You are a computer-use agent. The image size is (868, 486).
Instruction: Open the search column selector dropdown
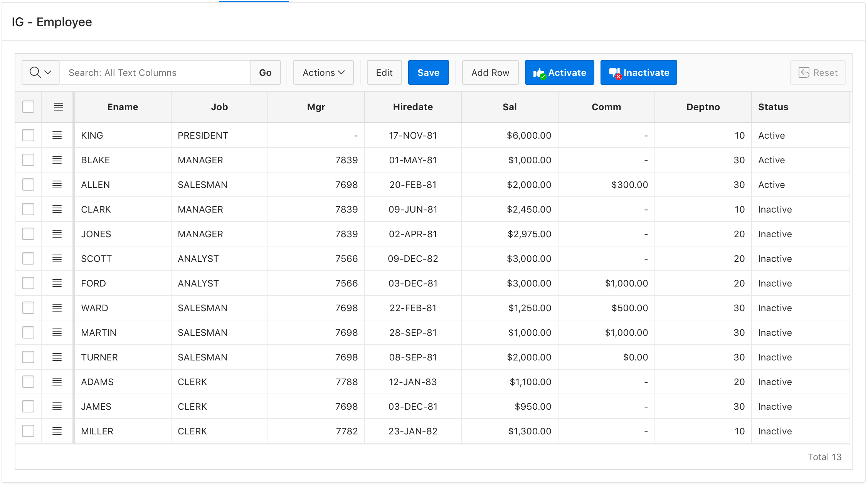tap(40, 72)
